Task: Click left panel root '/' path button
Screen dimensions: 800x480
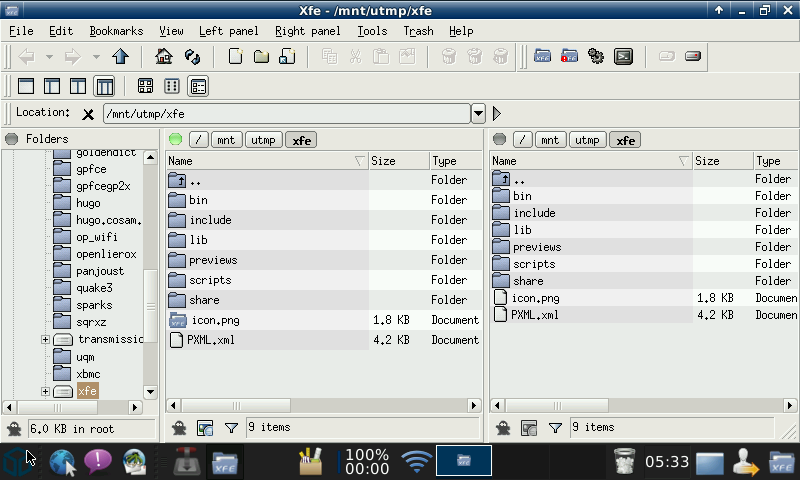Action: [x=198, y=140]
